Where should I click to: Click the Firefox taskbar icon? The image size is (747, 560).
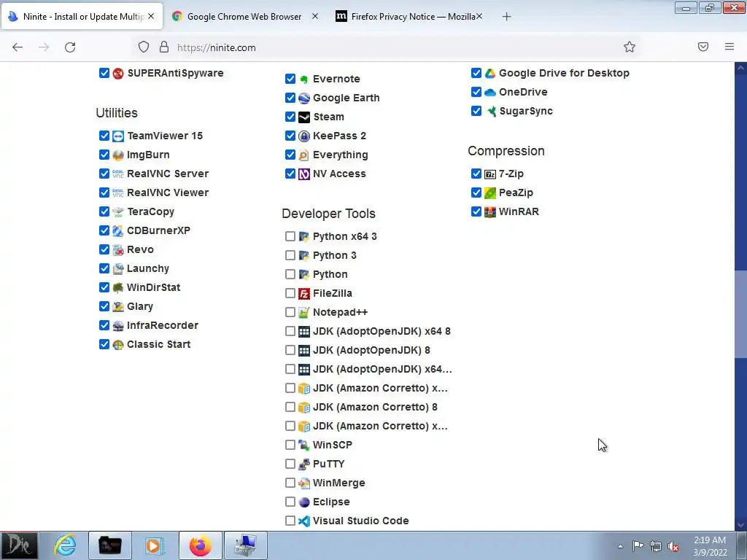pos(200,545)
